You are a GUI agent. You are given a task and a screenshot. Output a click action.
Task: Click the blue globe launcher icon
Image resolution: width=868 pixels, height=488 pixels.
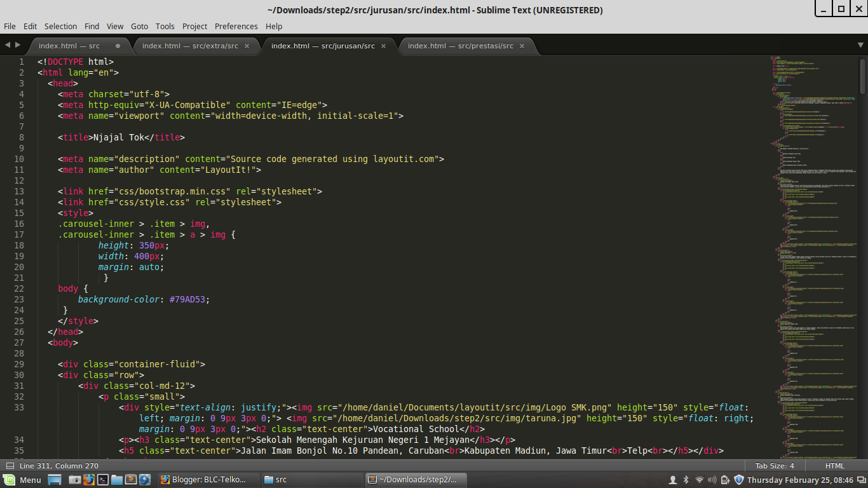pos(144,480)
